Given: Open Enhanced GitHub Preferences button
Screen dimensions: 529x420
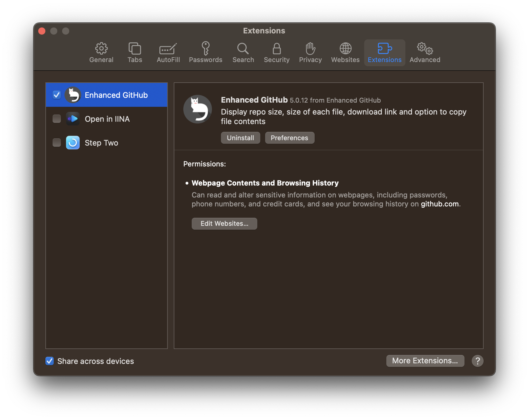Looking at the screenshot, I should tap(290, 138).
